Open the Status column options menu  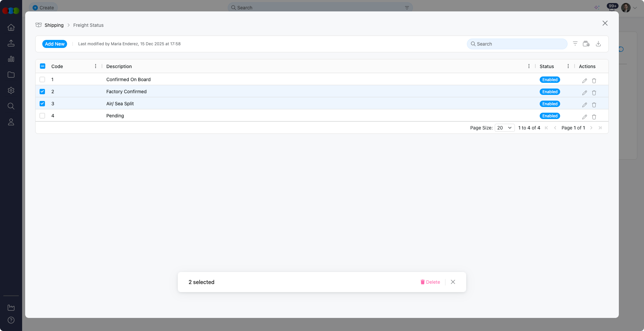pos(568,66)
